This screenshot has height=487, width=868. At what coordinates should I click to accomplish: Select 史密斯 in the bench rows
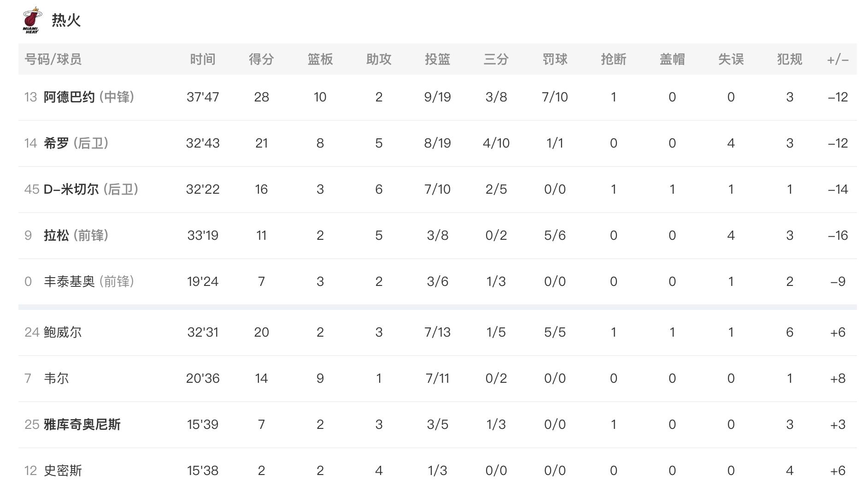pyautogui.click(x=63, y=471)
